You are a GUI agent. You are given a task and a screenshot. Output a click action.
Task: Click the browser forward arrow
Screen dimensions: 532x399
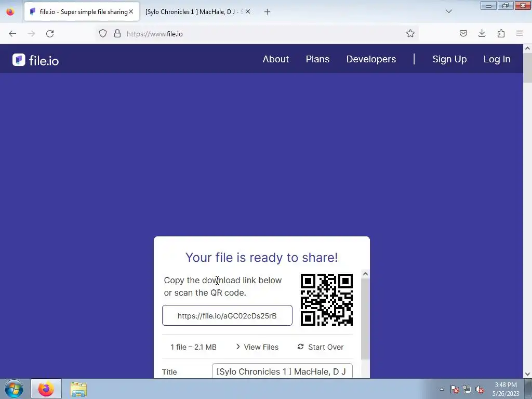pyautogui.click(x=31, y=34)
